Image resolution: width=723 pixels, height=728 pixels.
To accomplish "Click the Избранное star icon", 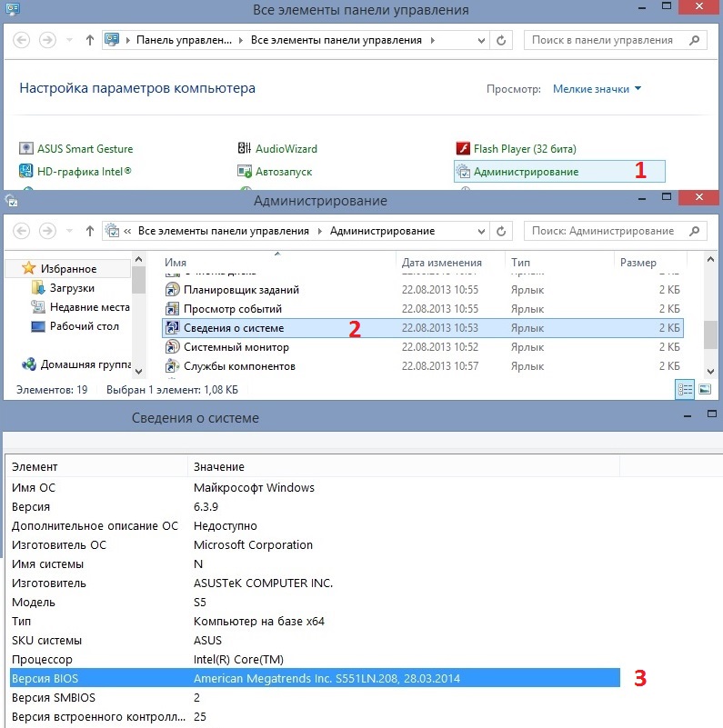I will [x=29, y=268].
